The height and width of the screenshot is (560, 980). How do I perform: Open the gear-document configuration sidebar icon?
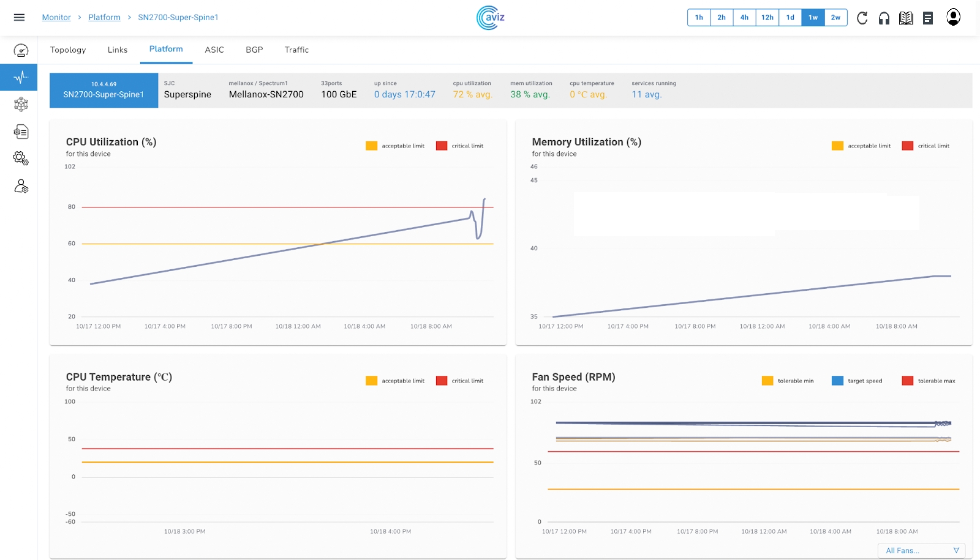pyautogui.click(x=21, y=132)
